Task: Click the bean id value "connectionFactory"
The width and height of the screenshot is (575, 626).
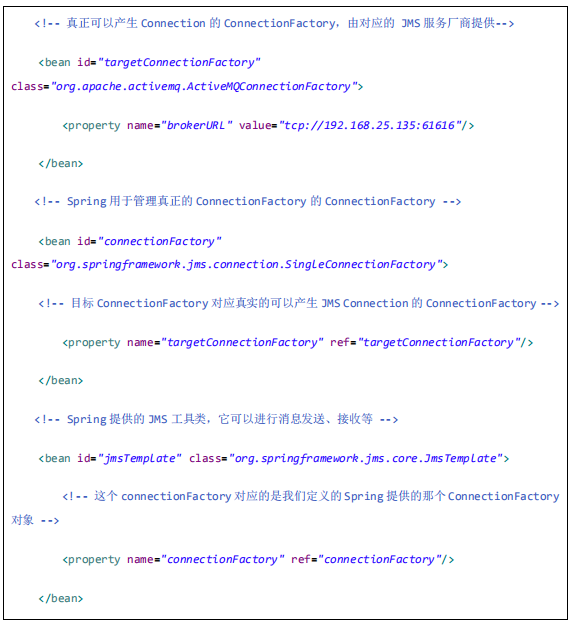Action: pos(159,242)
